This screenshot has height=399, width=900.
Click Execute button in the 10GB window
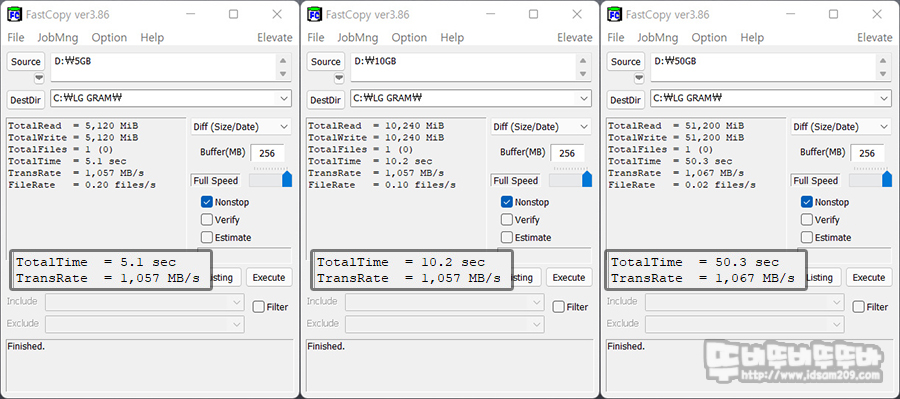(x=569, y=277)
